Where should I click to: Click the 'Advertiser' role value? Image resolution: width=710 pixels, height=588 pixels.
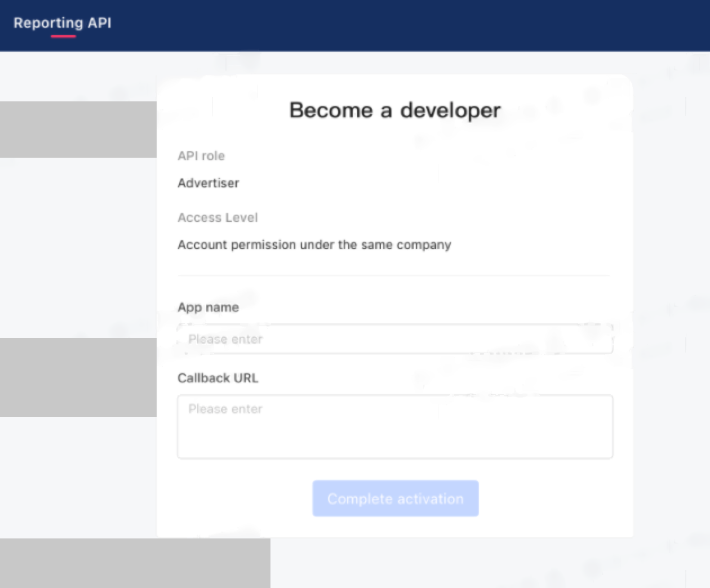(x=208, y=183)
